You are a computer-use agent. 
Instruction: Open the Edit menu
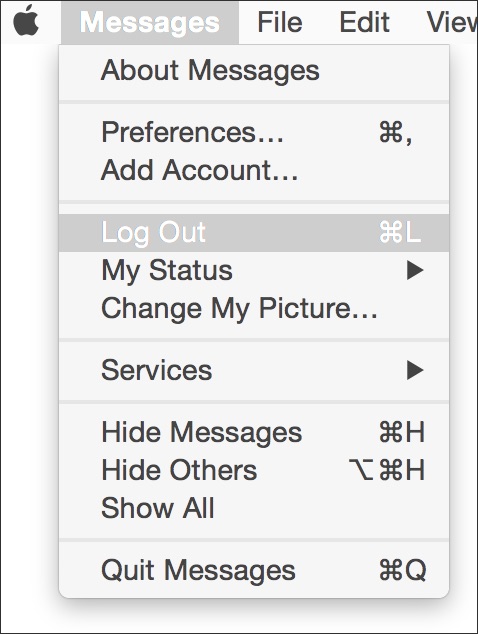tap(364, 22)
